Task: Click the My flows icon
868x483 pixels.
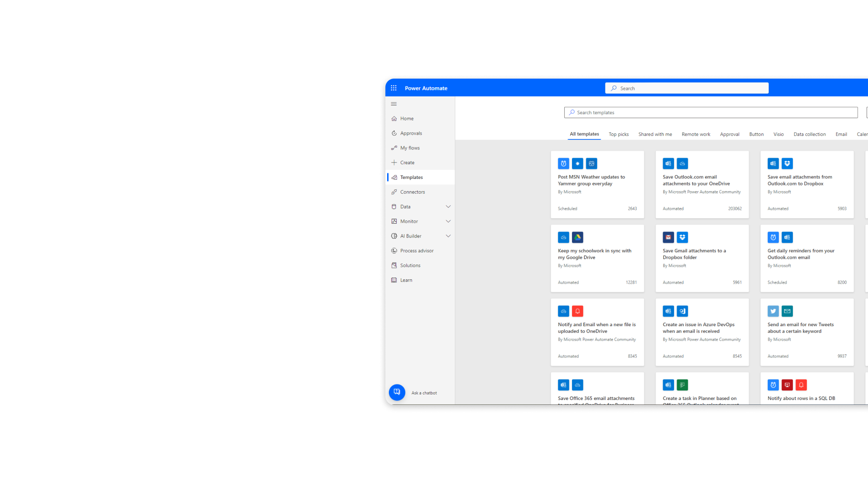Action: coord(394,148)
